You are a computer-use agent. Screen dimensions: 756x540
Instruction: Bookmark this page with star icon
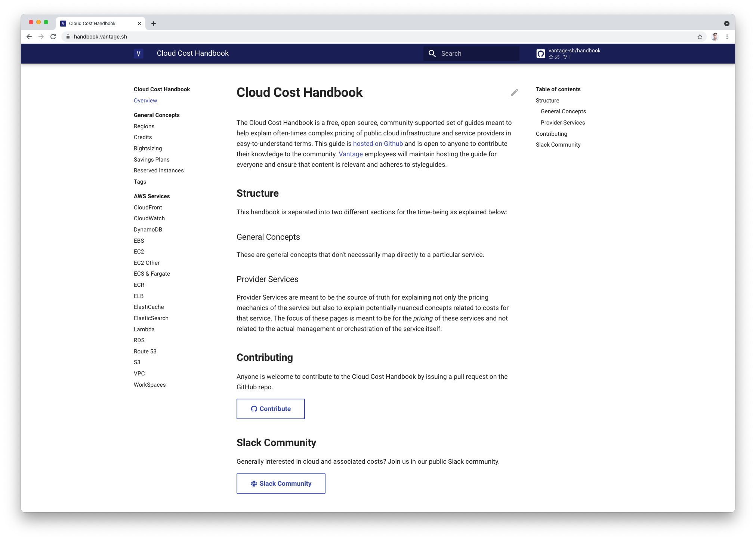pos(700,37)
